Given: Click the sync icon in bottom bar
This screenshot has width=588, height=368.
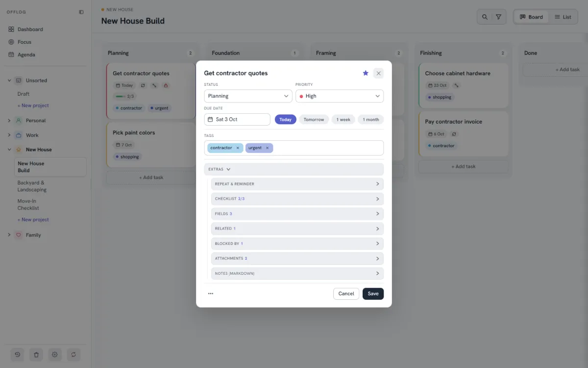Looking at the screenshot, I should point(73,354).
